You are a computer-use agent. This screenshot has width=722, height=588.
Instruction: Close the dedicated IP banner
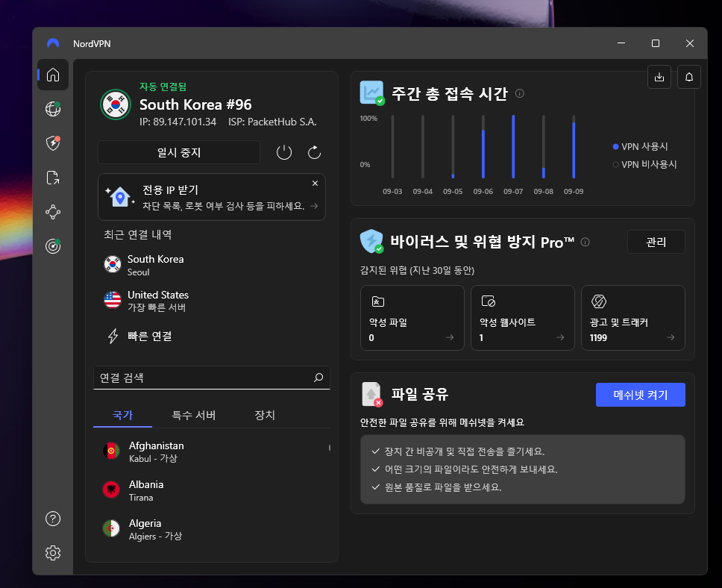[x=315, y=184]
